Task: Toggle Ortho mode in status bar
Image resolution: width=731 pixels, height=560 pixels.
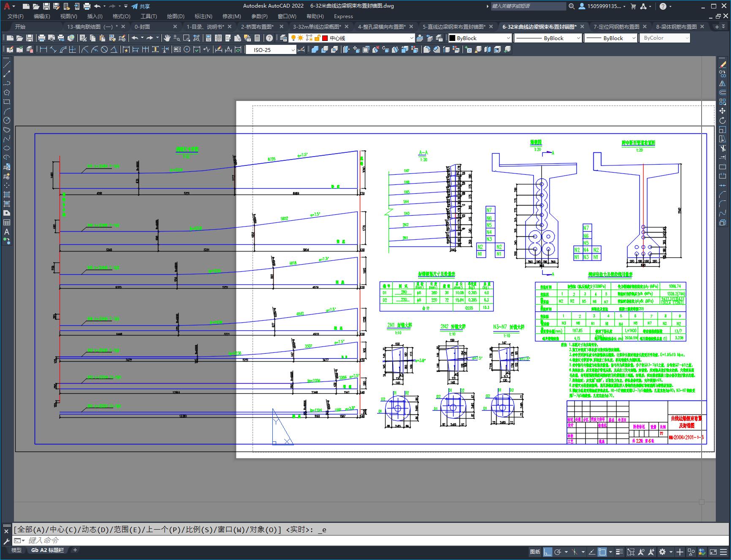Action: (548, 552)
